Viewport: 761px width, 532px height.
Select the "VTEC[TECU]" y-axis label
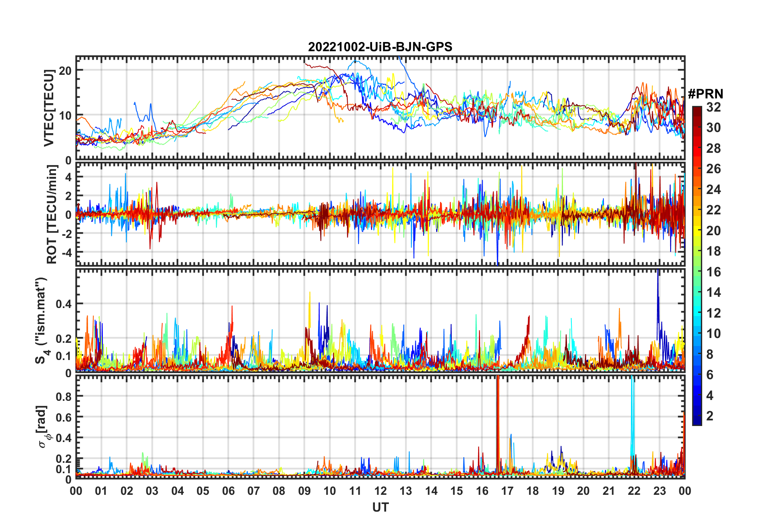[49, 108]
